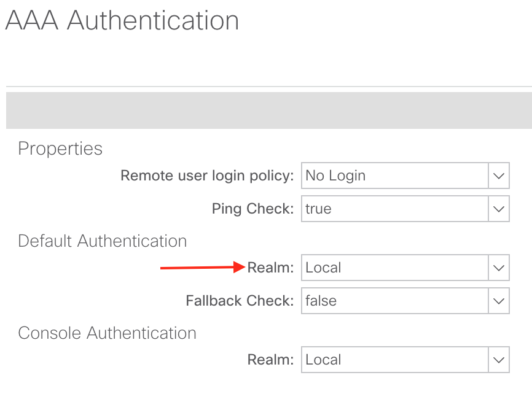The image size is (532, 394).
Task: Click the 'Realm:' label under Default Authentication
Action: (271, 268)
